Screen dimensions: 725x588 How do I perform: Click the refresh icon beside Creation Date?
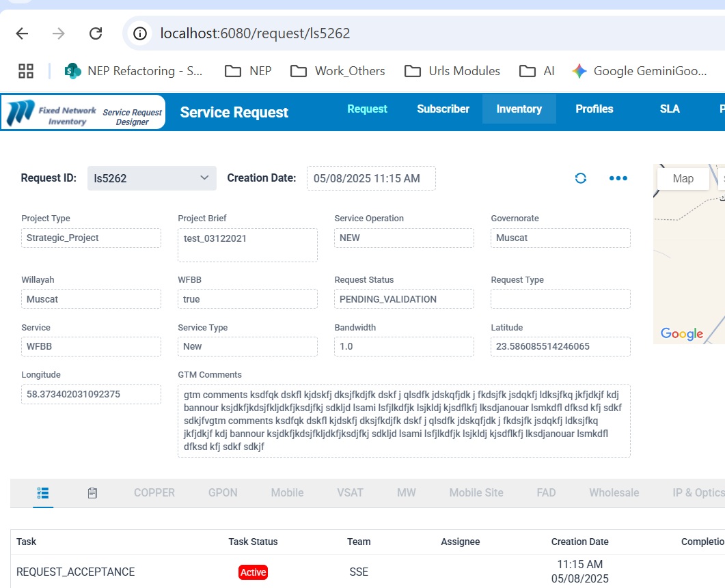(580, 178)
